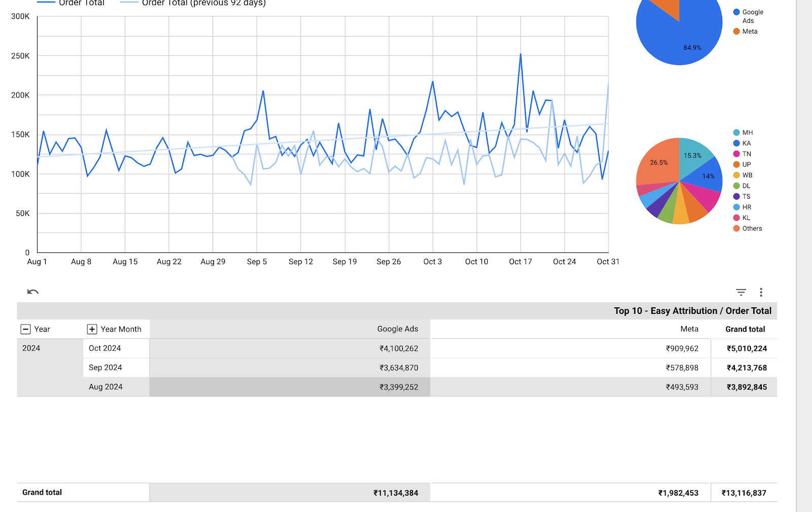The image size is (812, 512).
Task: Click the TS legend entry
Action: click(742, 197)
